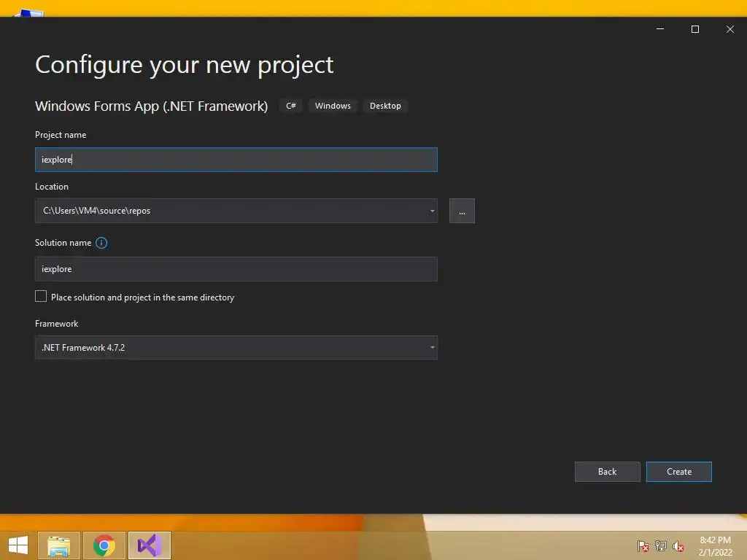Image resolution: width=747 pixels, height=560 pixels.
Task: Click the Configure your new project title
Action: pyautogui.click(x=185, y=65)
